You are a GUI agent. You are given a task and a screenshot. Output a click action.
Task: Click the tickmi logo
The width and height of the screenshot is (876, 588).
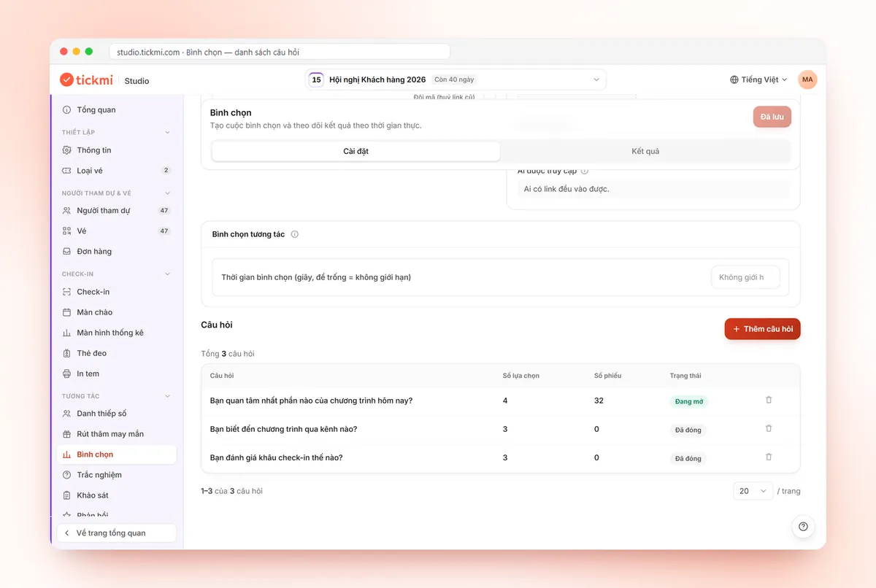(88, 80)
